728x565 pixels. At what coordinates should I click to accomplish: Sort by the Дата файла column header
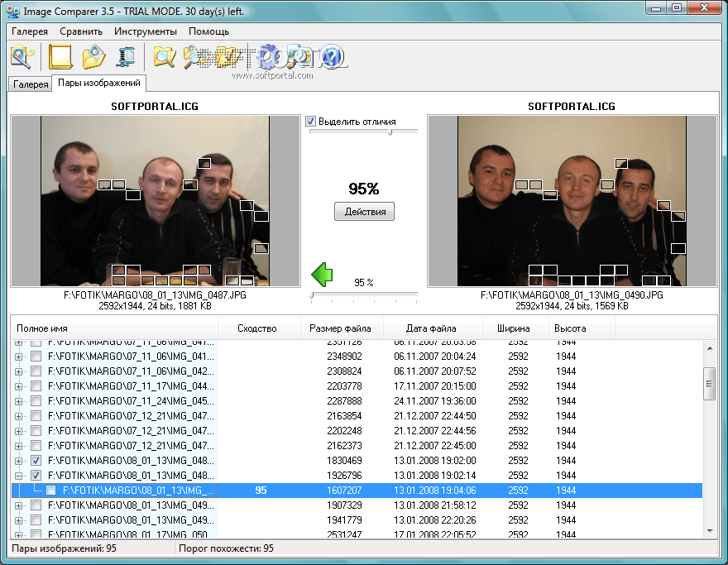433,328
